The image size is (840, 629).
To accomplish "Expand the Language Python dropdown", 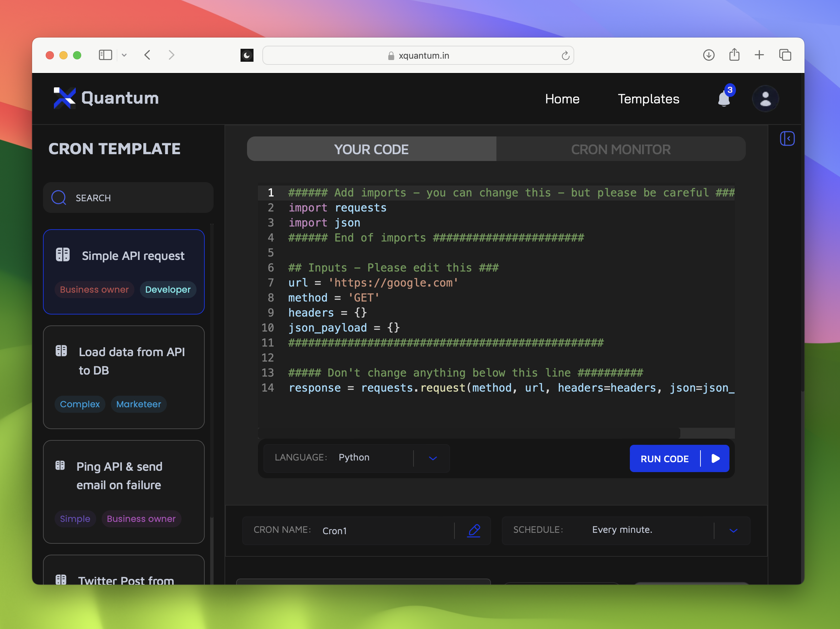I will tap(433, 458).
